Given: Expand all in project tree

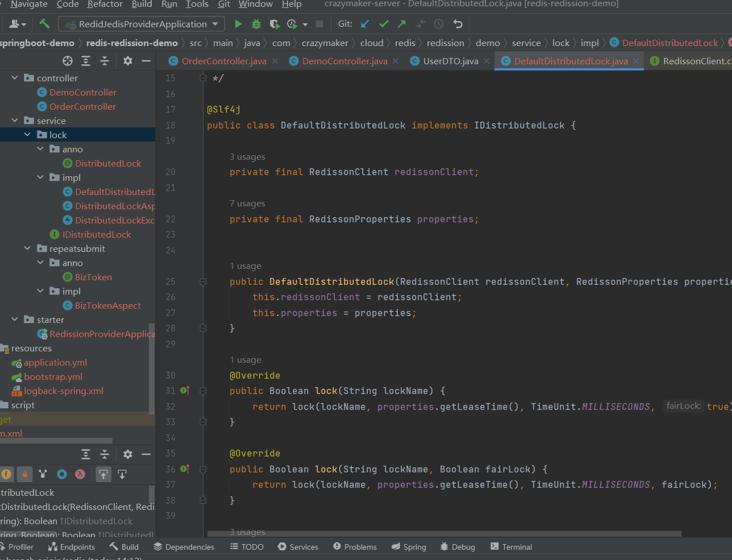Looking at the screenshot, I should click(86, 61).
